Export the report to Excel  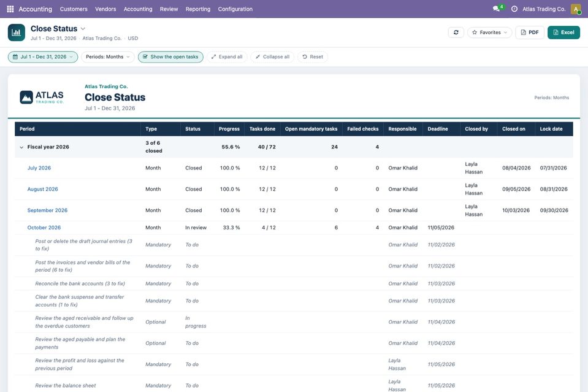(563, 33)
